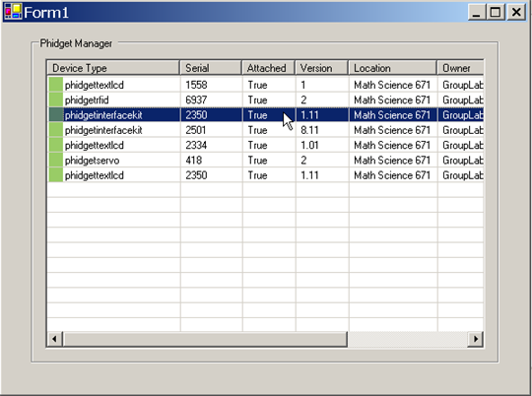Maximize the Form1 window
Screen dimensions: 532x396
(496, 12)
